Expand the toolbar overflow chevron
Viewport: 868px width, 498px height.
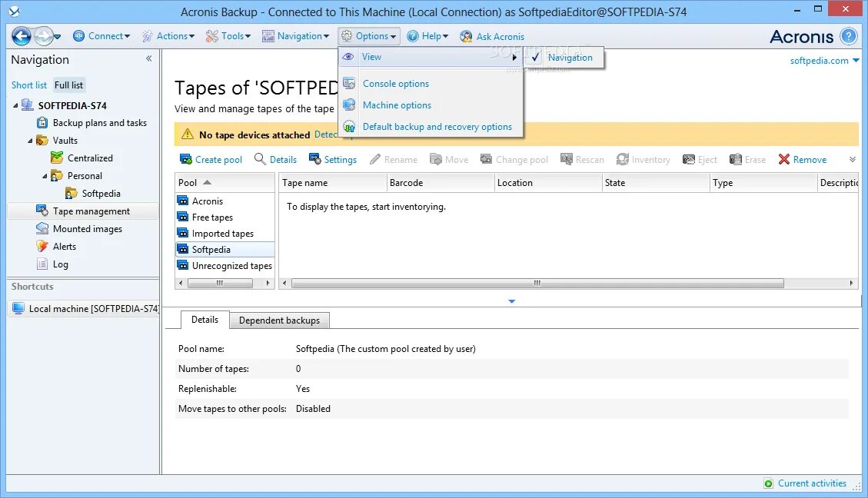point(853,159)
